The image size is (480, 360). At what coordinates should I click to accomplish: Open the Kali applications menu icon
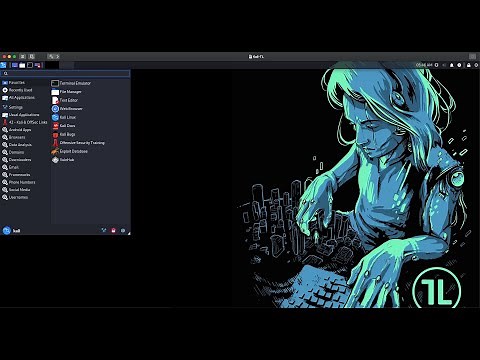click(x=3, y=65)
